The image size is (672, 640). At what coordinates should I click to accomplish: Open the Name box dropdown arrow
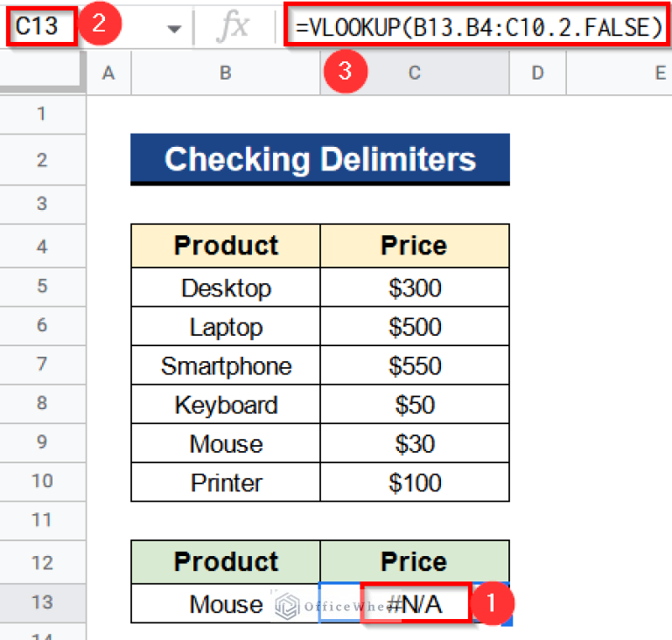[x=174, y=29]
